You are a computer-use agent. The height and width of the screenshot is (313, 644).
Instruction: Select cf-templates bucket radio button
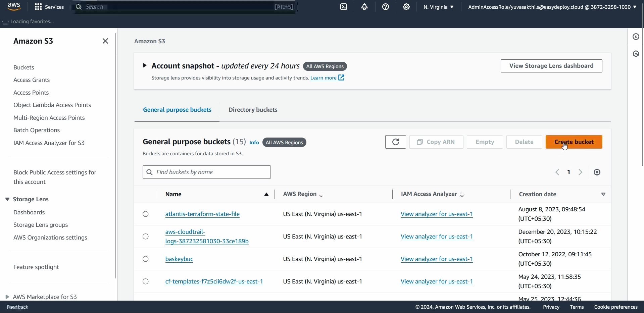(x=146, y=281)
